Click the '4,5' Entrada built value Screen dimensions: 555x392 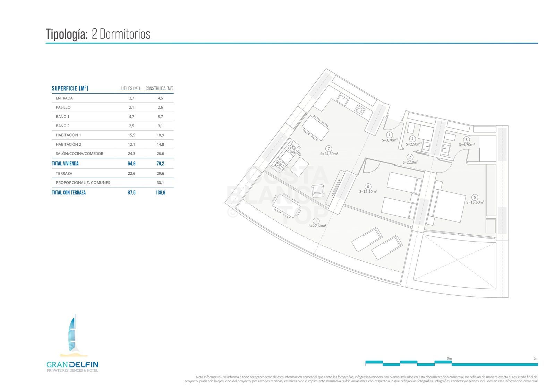(160, 98)
